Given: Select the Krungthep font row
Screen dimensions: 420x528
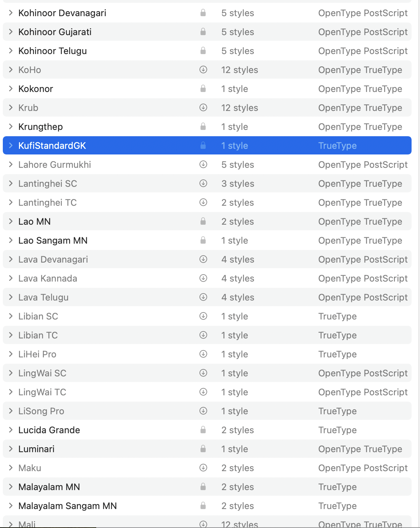Looking at the screenshot, I should click(x=207, y=126).
